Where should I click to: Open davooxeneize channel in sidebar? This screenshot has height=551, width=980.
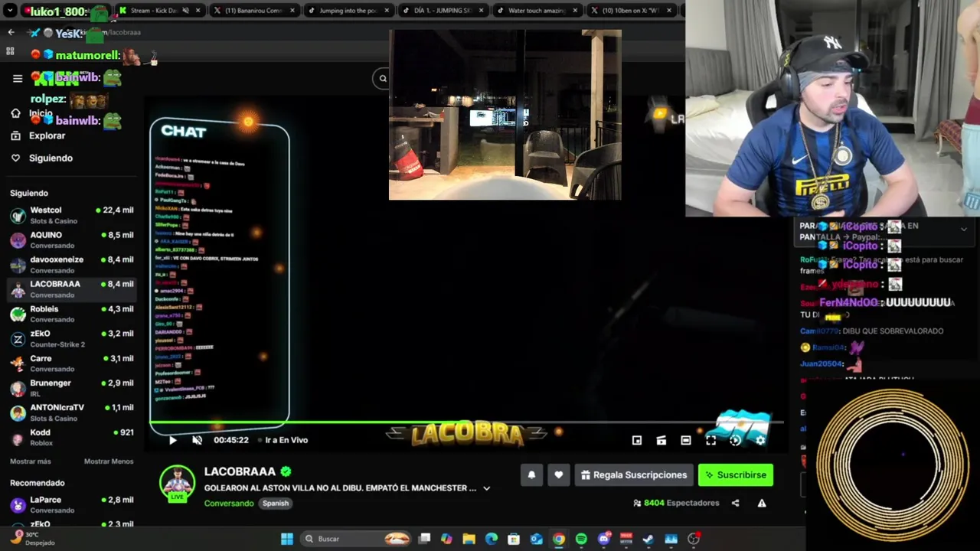click(x=71, y=264)
